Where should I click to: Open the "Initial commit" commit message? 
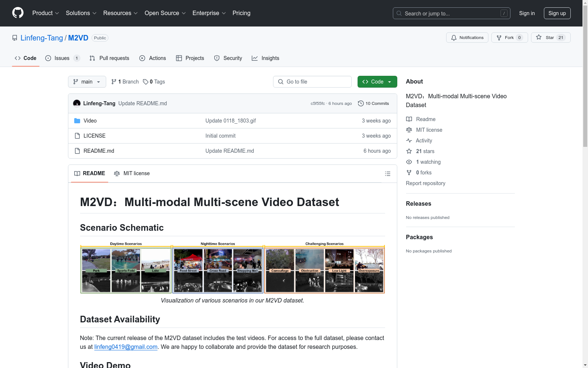(x=220, y=136)
